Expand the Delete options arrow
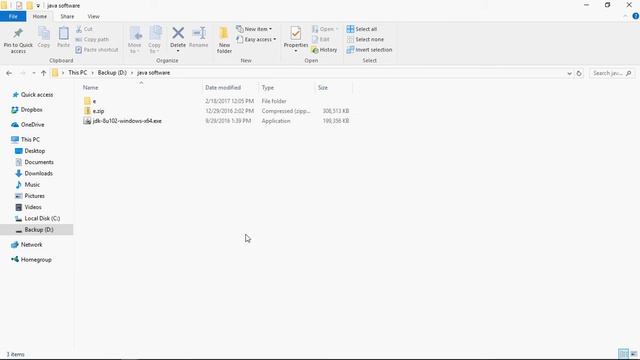 point(178,51)
